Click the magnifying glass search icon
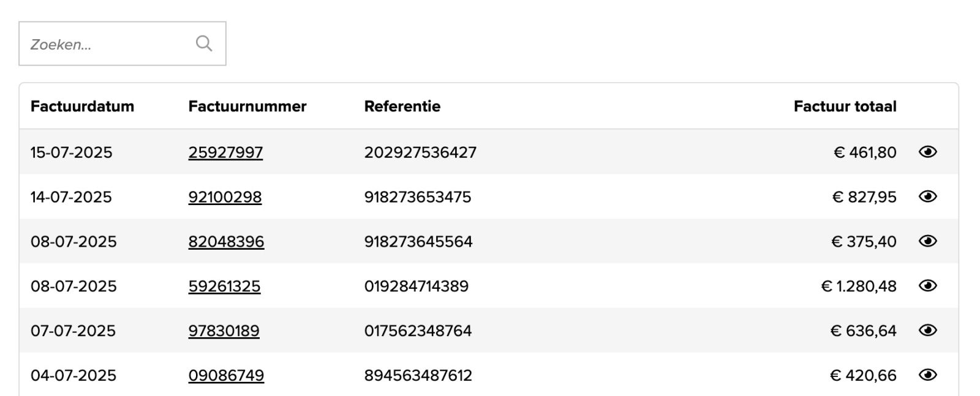This screenshot has width=980, height=396. tap(204, 43)
